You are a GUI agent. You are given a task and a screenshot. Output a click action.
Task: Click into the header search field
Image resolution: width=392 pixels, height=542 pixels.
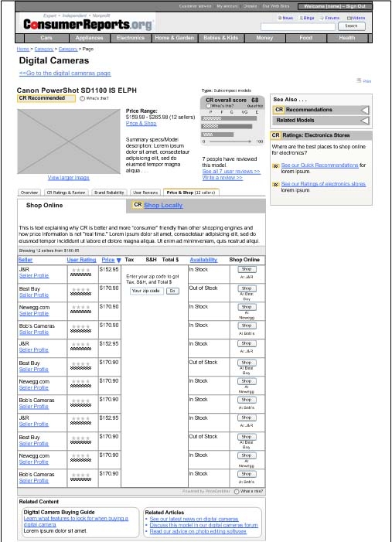point(298,26)
